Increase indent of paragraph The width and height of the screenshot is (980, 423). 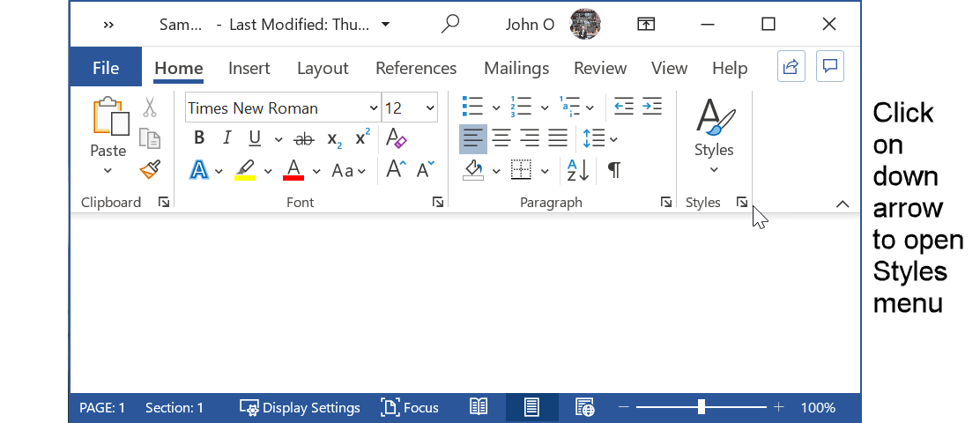[651, 108]
